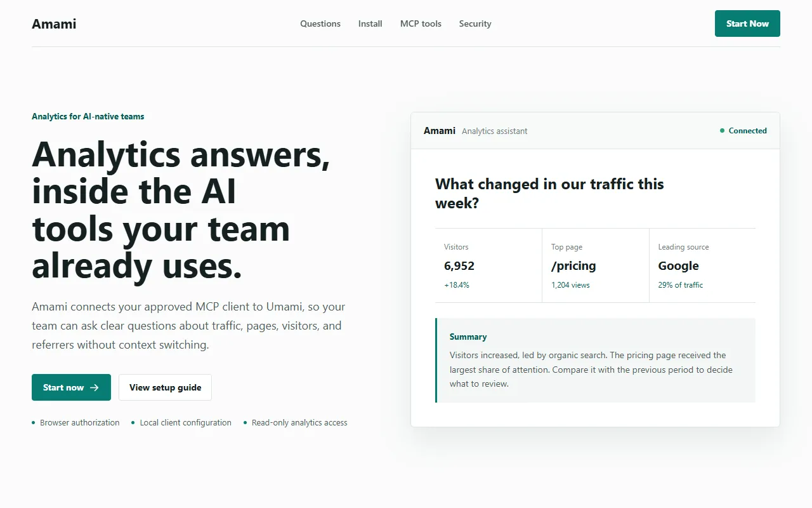
Task: Click the Analytics assistant label
Action: pos(495,131)
